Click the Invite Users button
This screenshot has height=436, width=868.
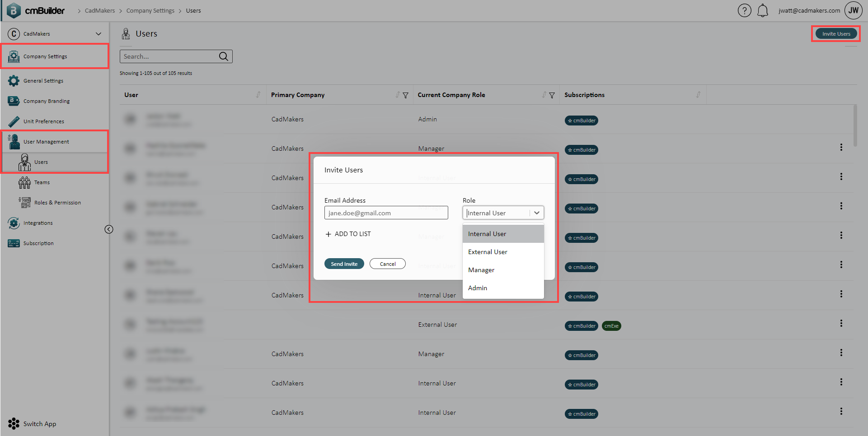pos(836,34)
